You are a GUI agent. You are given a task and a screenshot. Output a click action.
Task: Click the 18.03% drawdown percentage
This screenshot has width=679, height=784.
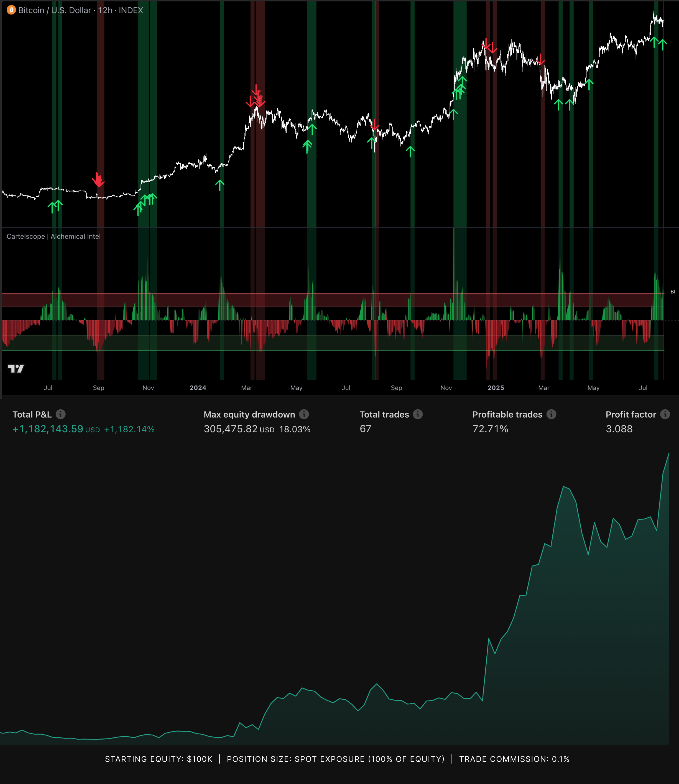click(295, 429)
